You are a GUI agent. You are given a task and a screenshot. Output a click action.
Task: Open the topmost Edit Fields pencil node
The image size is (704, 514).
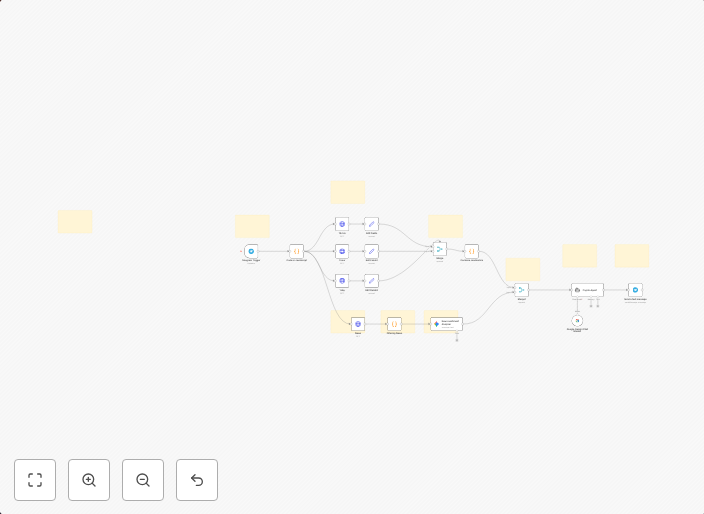(372, 224)
